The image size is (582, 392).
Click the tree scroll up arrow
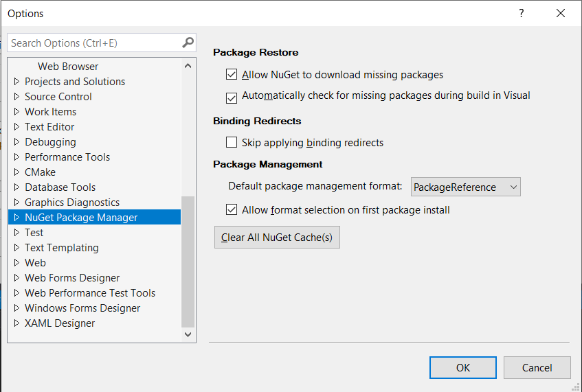point(188,66)
